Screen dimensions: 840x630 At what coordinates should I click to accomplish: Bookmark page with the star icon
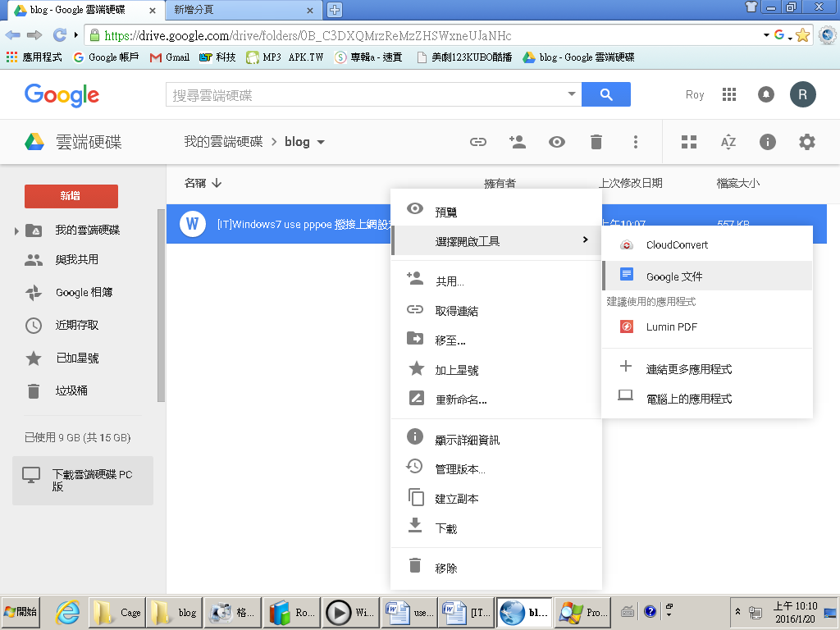pos(802,35)
